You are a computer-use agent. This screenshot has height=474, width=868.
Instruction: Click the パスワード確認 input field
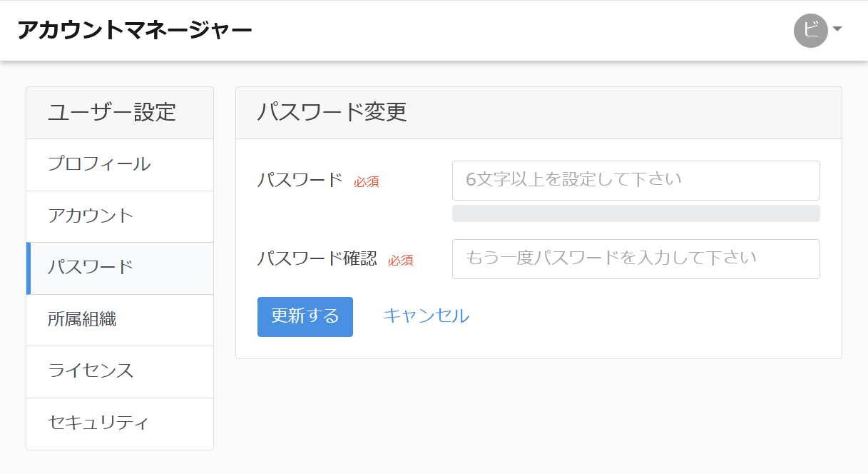coord(635,258)
